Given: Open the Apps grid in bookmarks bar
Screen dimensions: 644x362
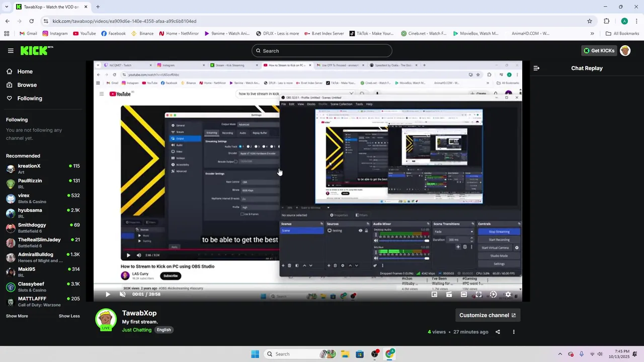Looking at the screenshot, I should [7, 34].
